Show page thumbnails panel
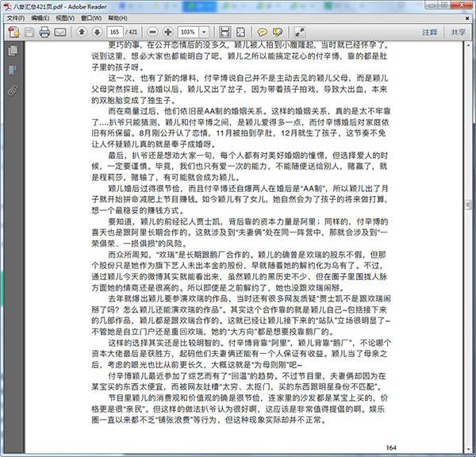This screenshot has width=476, height=457. pyautogui.click(x=13, y=51)
